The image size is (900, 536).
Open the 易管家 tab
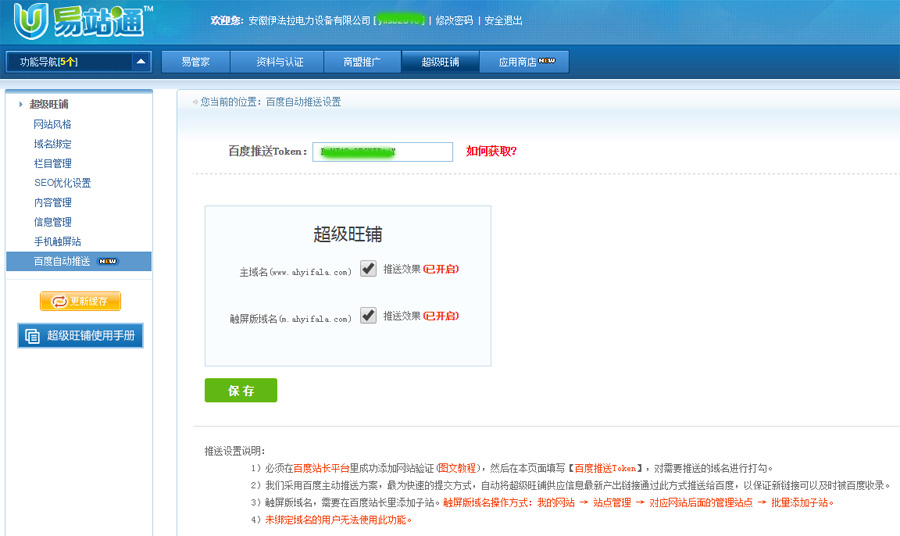click(196, 62)
